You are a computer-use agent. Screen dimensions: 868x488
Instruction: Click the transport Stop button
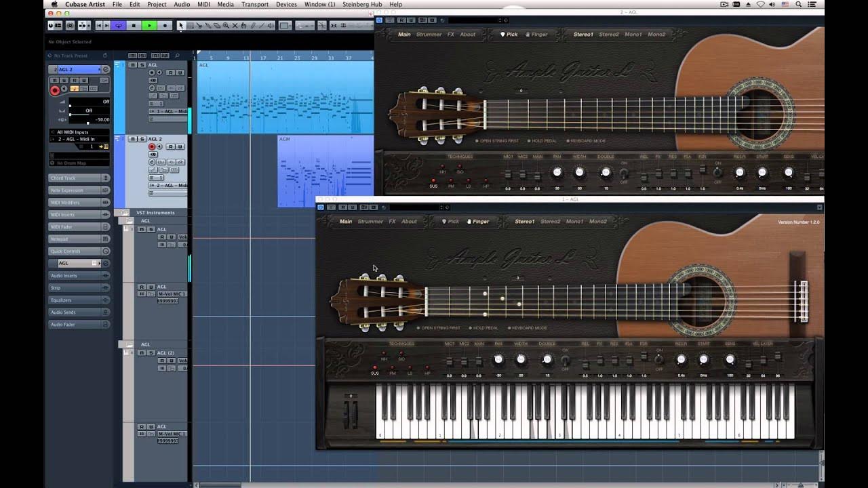pyautogui.click(x=134, y=26)
